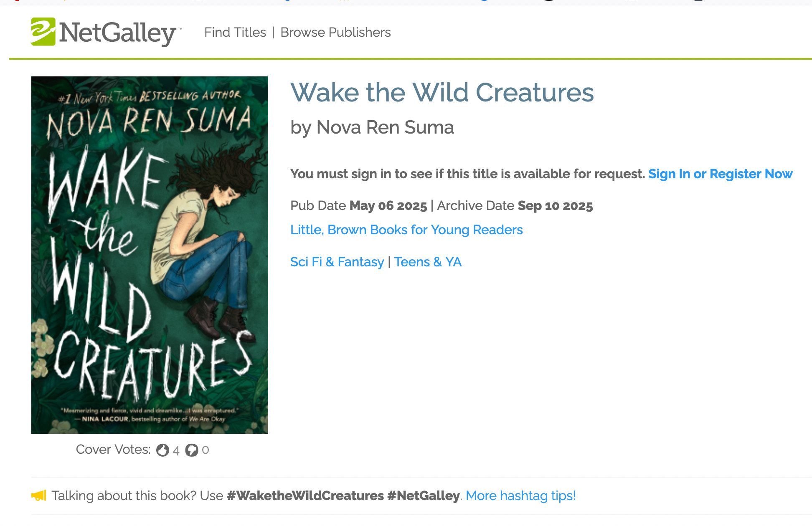The image size is (812, 526).
Task: Click the Wake the Wild Creatures title heading
Action: pos(442,92)
